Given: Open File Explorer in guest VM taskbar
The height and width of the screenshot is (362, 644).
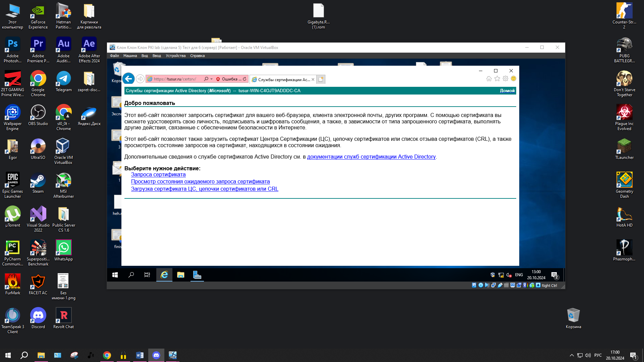Looking at the screenshot, I should click(x=181, y=275).
